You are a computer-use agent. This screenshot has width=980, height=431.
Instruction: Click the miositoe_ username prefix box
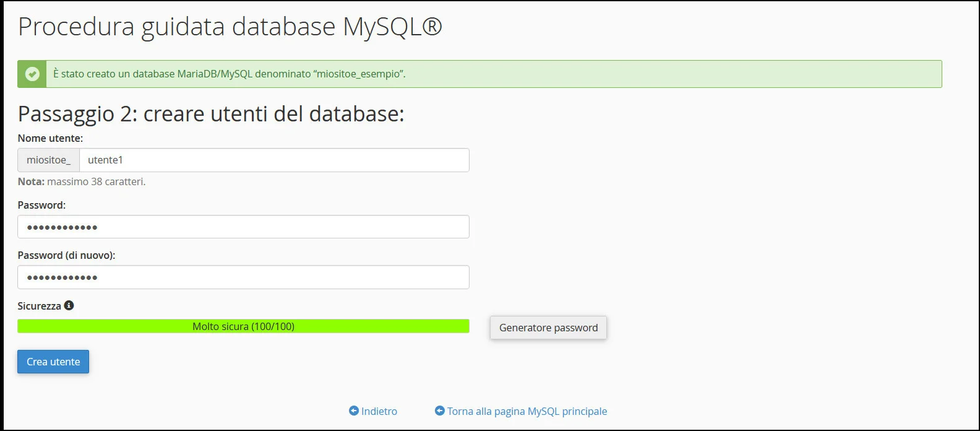pyautogui.click(x=48, y=160)
